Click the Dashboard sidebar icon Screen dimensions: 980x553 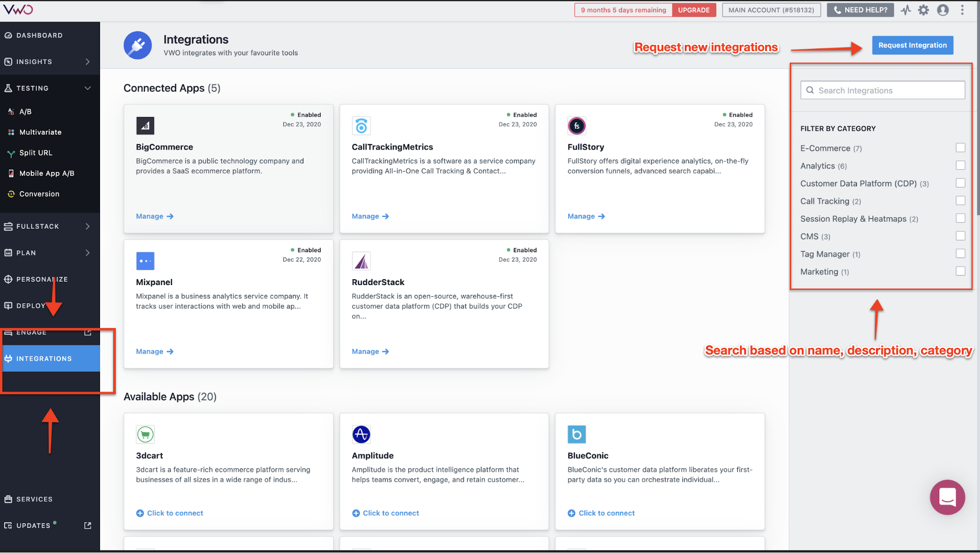point(8,35)
